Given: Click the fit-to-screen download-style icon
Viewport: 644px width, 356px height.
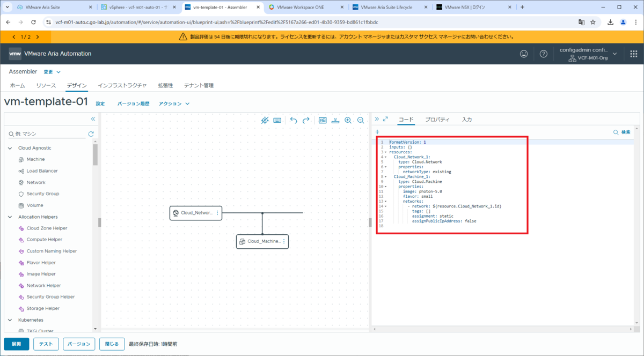Looking at the screenshot, I should pyautogui.click(x=335, y=121).
